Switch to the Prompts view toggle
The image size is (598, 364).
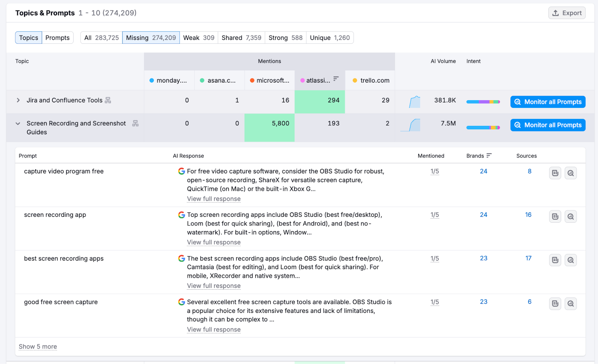click(x=58, y=38)
